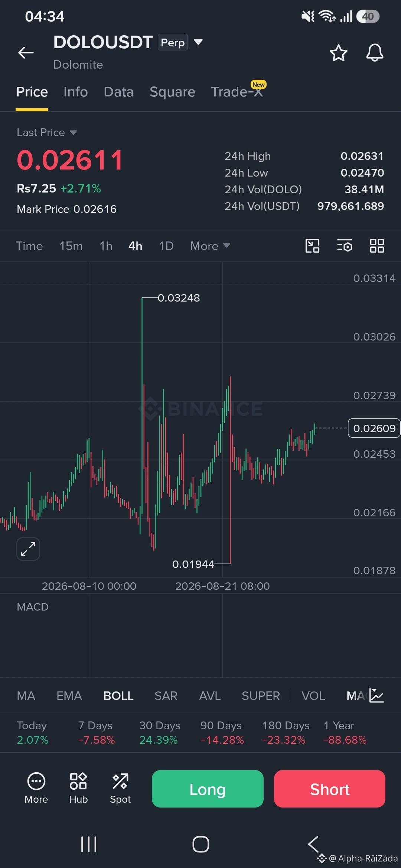Tap the 24h Vol(USDT) value 979,661.689
Image resolution: width=401 pixels, height=868 pixels.
(351, 206)
